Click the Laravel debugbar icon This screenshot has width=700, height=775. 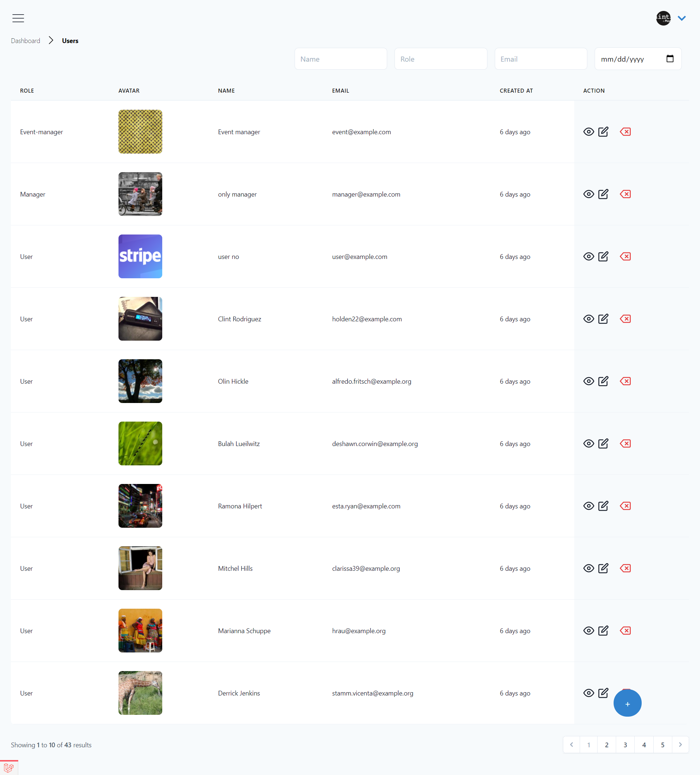pos(9,768)
